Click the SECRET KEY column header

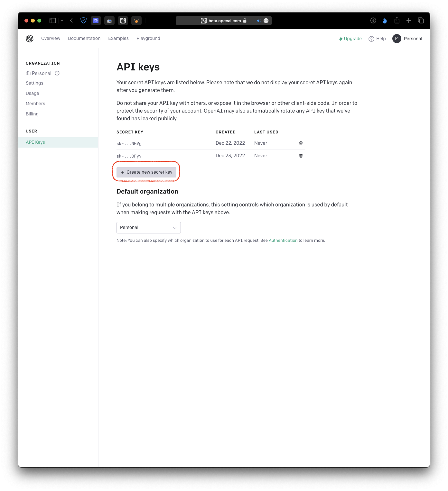click(130, 132)
